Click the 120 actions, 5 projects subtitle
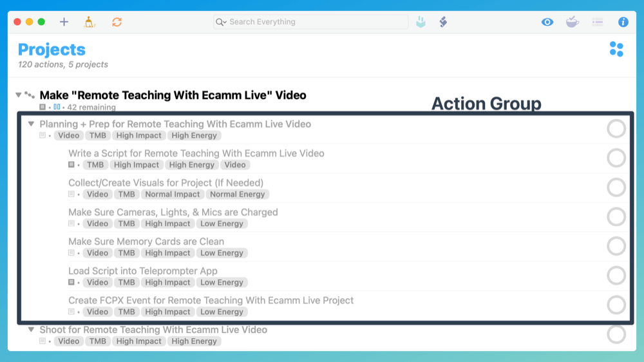The width and height of the screenshot is (644, 362). coord(63,64)
